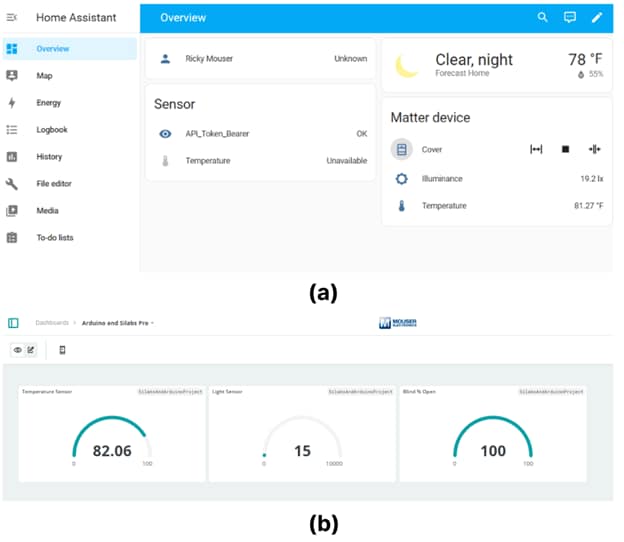Click the Blind % Open gauge showing 100
The height and width of the screenshot is (542, 624).
point(493,442)
